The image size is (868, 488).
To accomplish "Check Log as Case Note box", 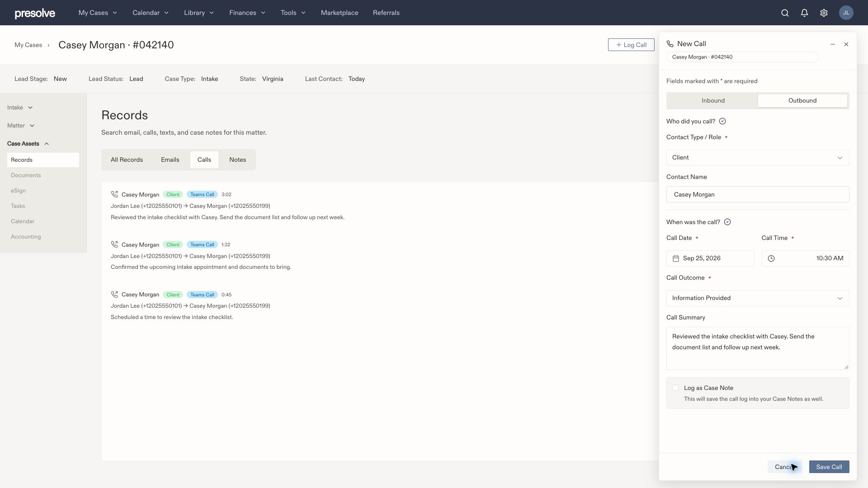I will coord(675,388).
